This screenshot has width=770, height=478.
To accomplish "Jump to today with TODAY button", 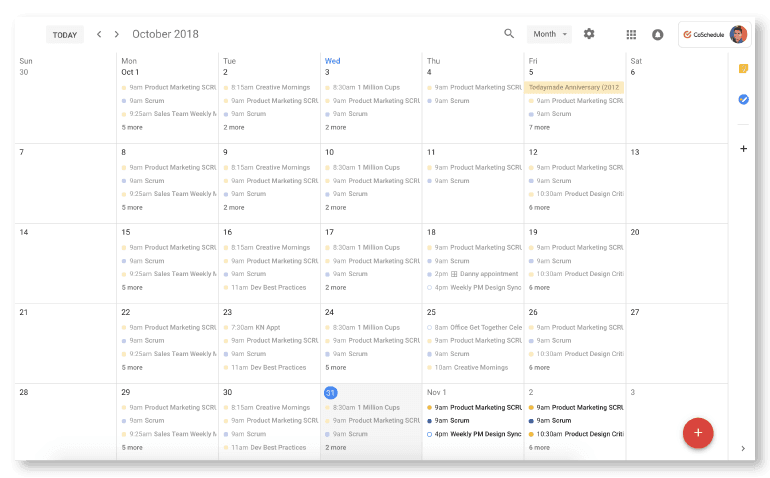I will [x=65, y=35].
